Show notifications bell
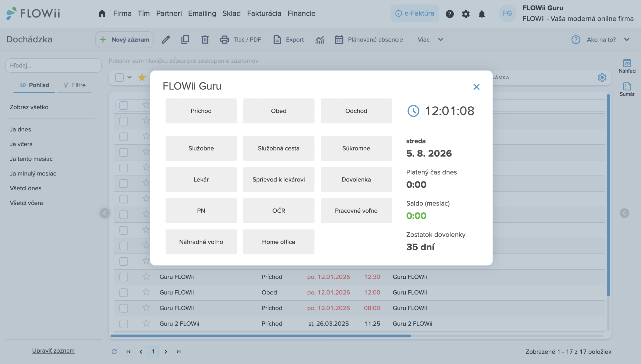641x364 pixels. 482,14
